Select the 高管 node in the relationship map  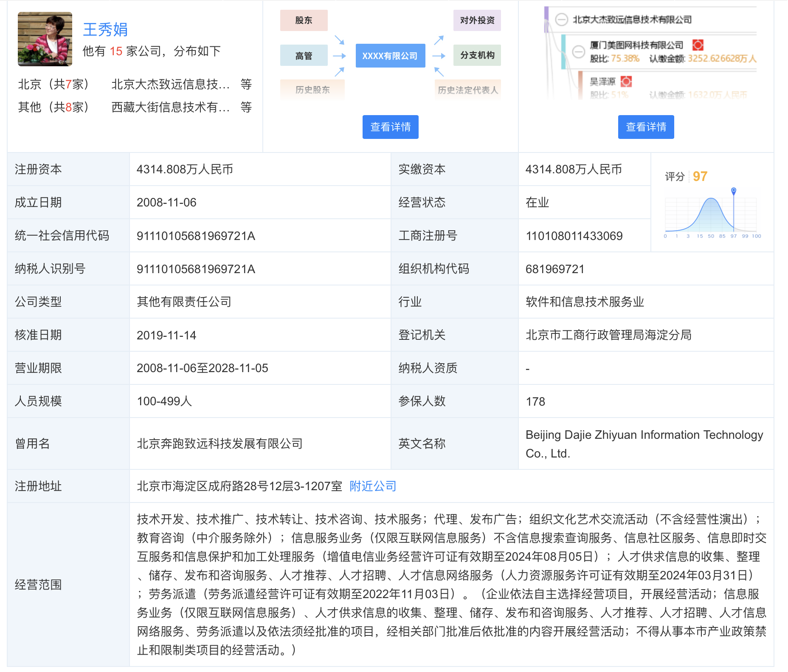[304, 55]
